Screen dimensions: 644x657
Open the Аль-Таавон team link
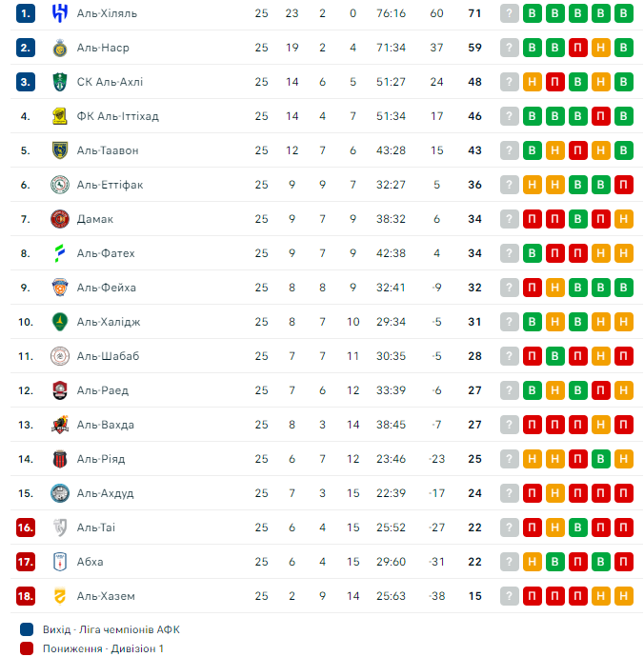(107, 150)
